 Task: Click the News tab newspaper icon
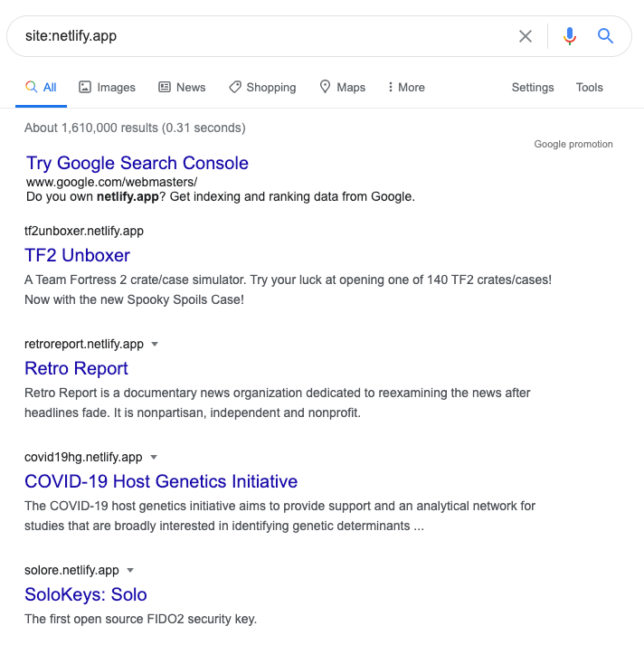pyautogui.click(x=165, y=87)
